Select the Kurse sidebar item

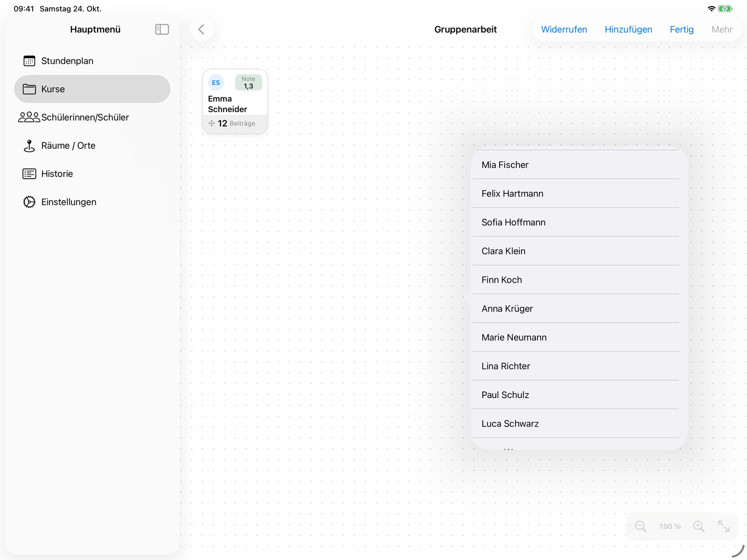click(x=92, y=89)
